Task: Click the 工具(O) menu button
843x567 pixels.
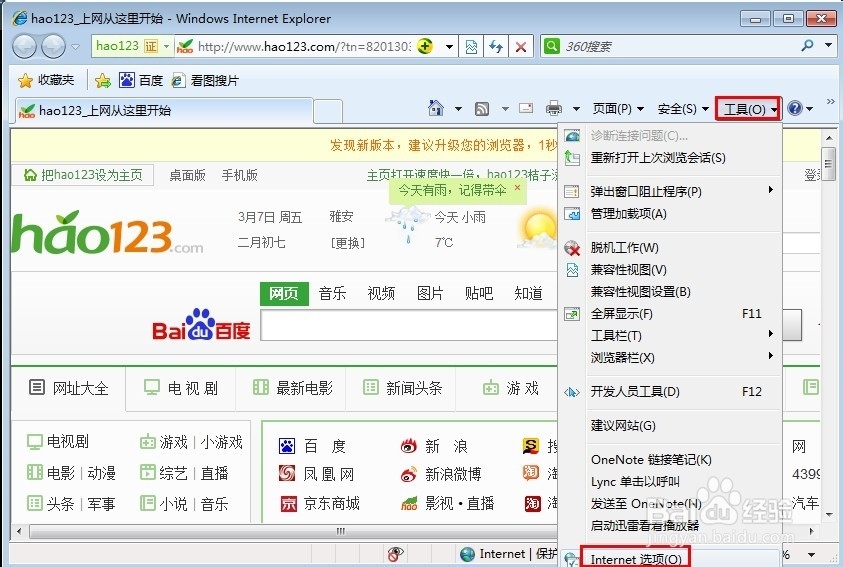Action: (748, 109)
